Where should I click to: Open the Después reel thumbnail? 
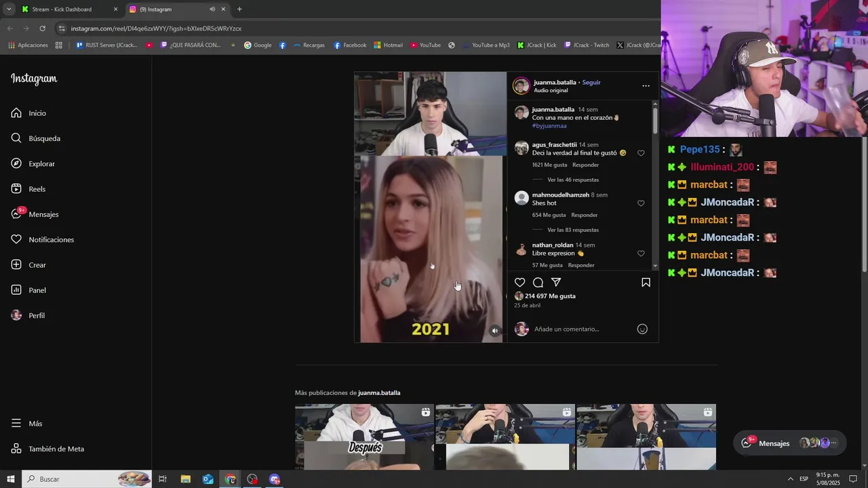pos(365,437)
